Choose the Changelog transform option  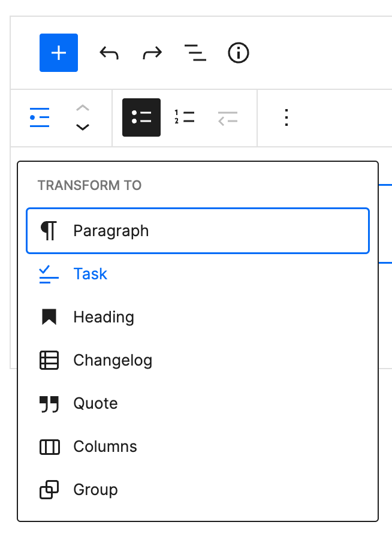pos(113,360)
